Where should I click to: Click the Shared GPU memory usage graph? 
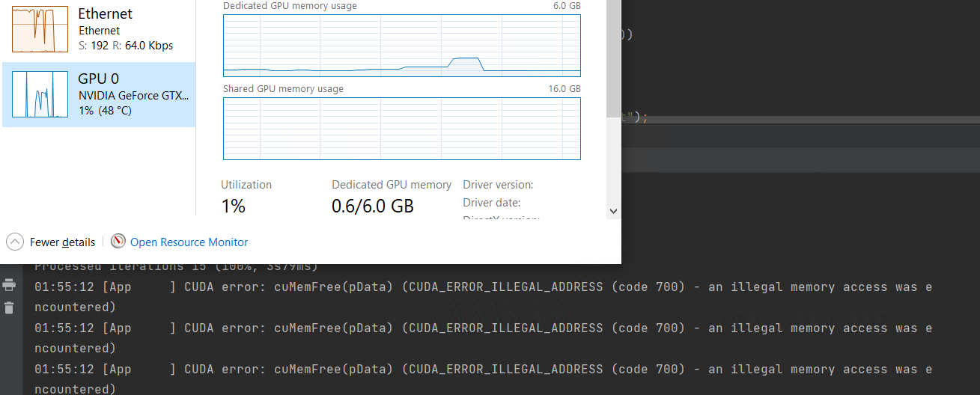tap(402, 128)
